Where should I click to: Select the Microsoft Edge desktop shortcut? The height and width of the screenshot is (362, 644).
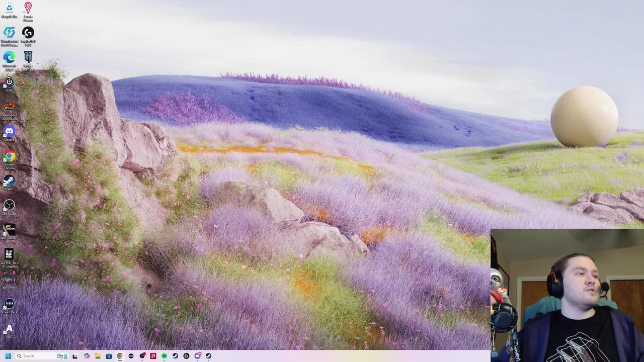(9, 61)
